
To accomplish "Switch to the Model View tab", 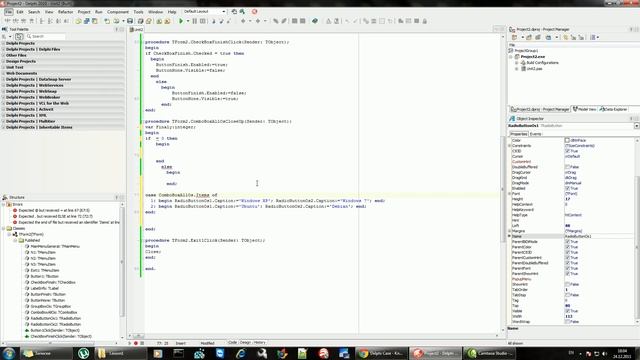I will pyautogui.click(x=584, y=109).
